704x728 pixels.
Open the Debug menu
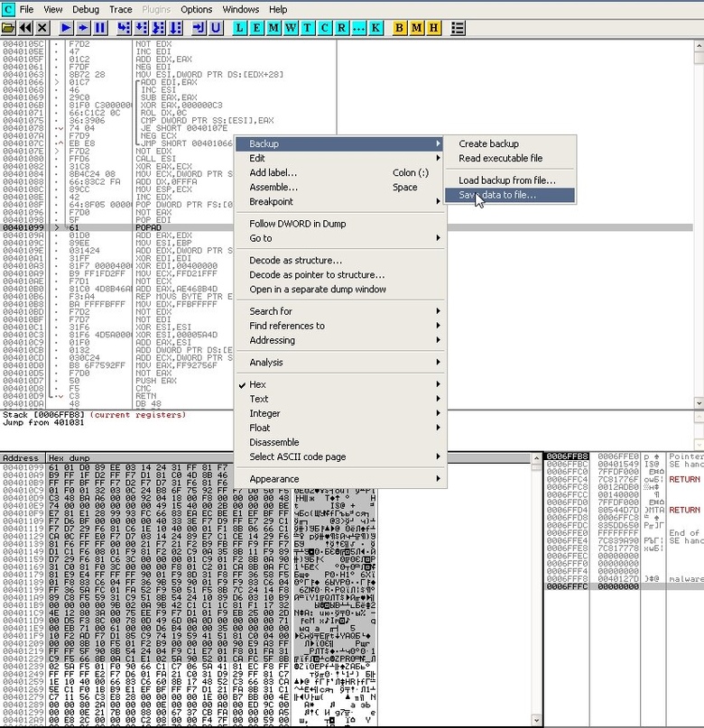pos(86,9)
